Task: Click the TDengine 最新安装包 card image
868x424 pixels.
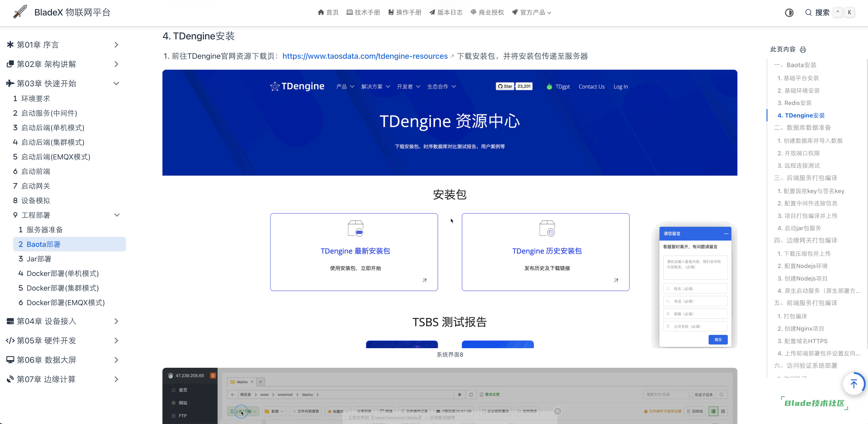Action: 354,252
